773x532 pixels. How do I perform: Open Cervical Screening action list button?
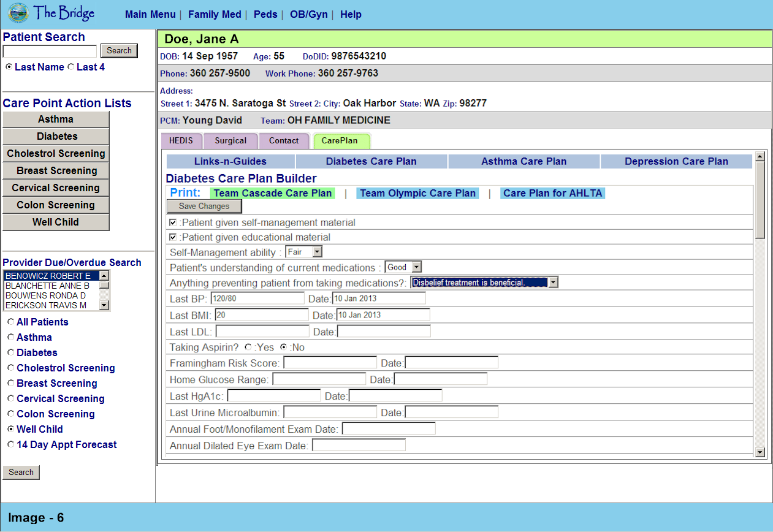coord(56,188)
